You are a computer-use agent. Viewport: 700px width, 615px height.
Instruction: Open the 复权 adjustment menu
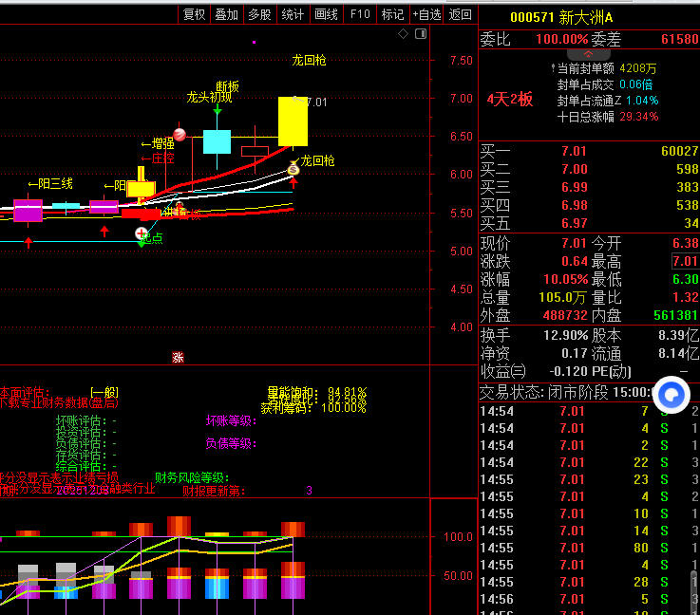tap(194, 14)
